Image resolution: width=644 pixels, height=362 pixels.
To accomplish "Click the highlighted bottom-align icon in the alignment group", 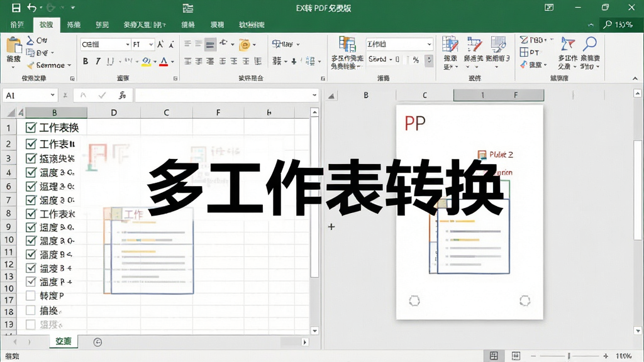I will [210, 45].
